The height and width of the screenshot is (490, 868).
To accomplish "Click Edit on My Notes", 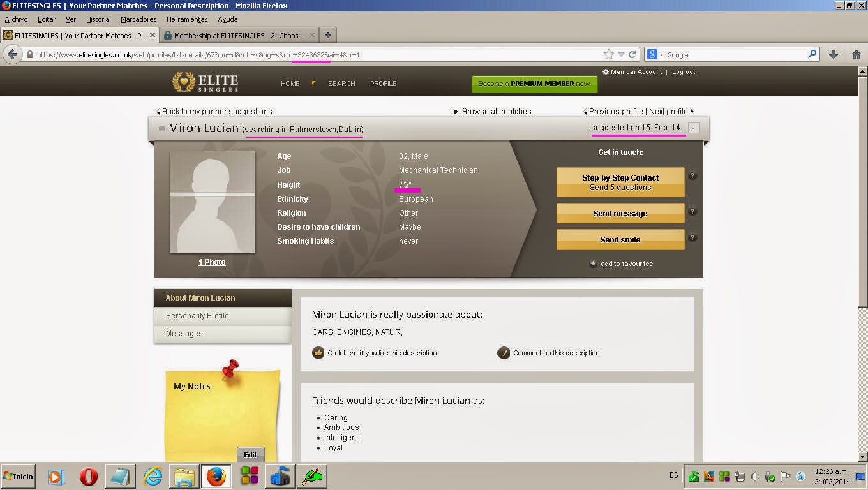I will 250,455.
